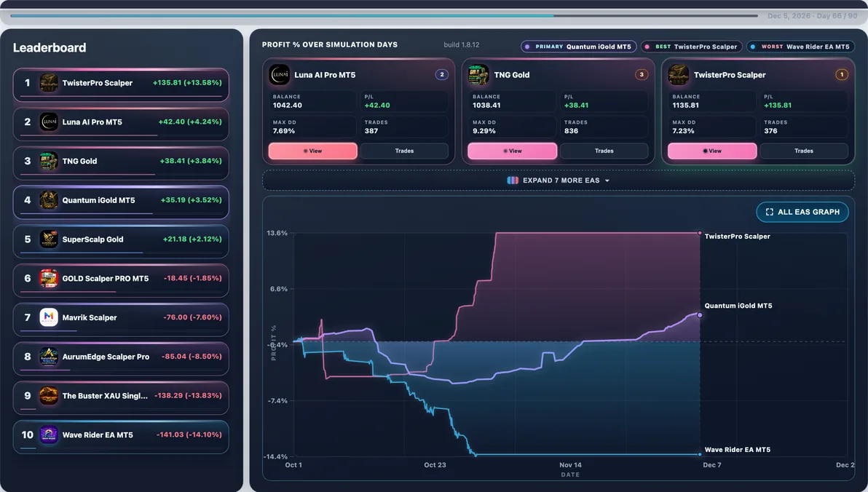Select GOLD Scalper PRO MT5 leaderboard row
Viewport: 868px width, 492px height.
pyautogui.click(x=121, y=280)
